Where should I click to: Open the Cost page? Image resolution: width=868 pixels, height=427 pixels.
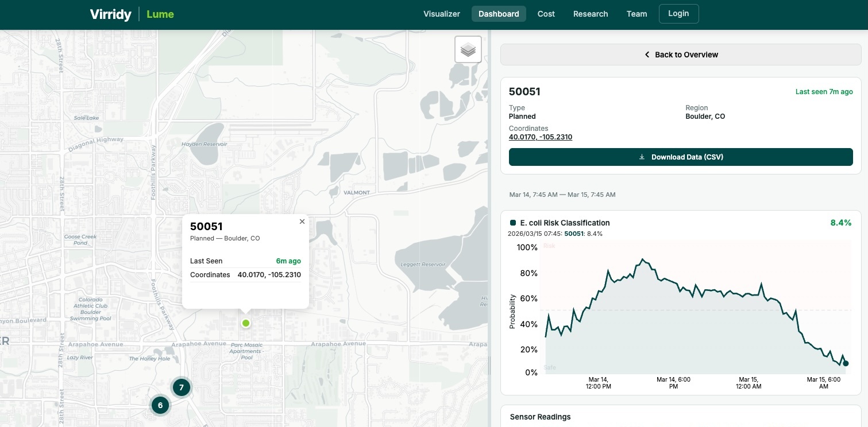(546, 14)
